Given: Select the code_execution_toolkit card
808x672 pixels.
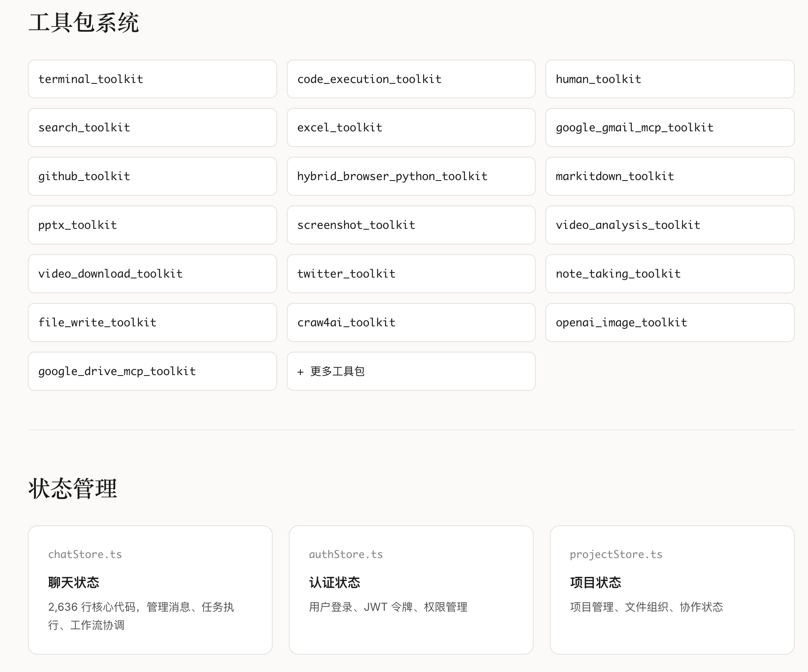Looking at the screenshot, I should 411,79.
